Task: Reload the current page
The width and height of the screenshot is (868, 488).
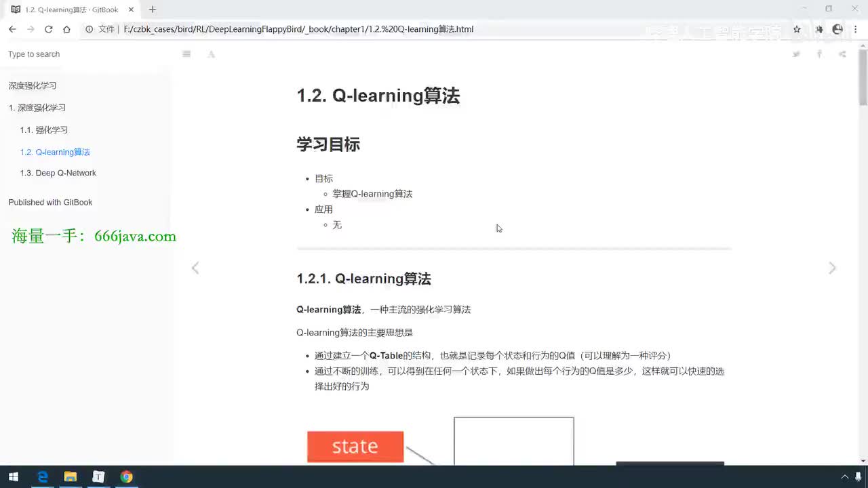Action: tap(48, 29)
